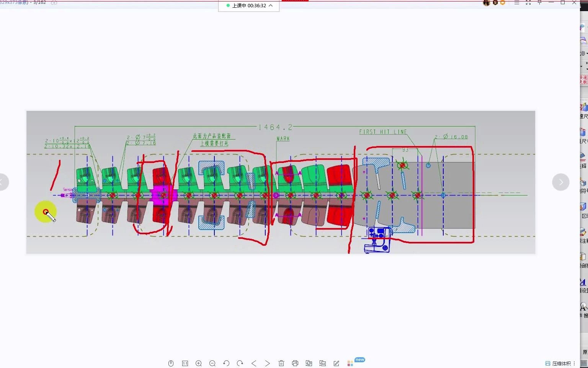Open the hexagonal S tray icon
This screenshot has height=368, width=588.
(x=495, y=3)
